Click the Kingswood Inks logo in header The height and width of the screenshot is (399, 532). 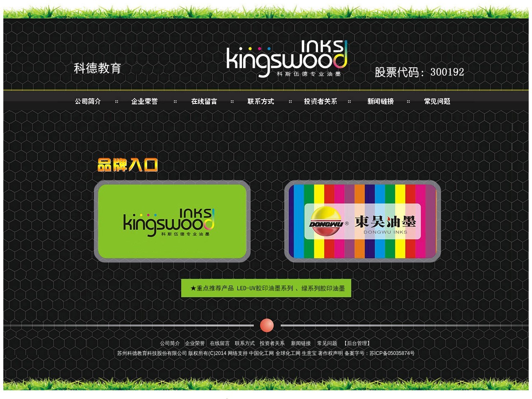pyautogui.click(x=287, y=59)
